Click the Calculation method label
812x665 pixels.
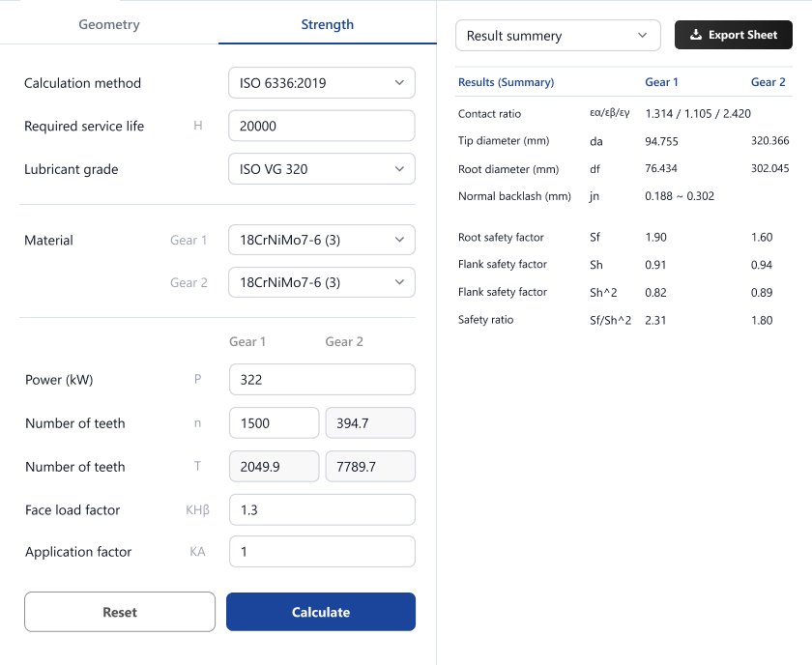coord(82,83)
